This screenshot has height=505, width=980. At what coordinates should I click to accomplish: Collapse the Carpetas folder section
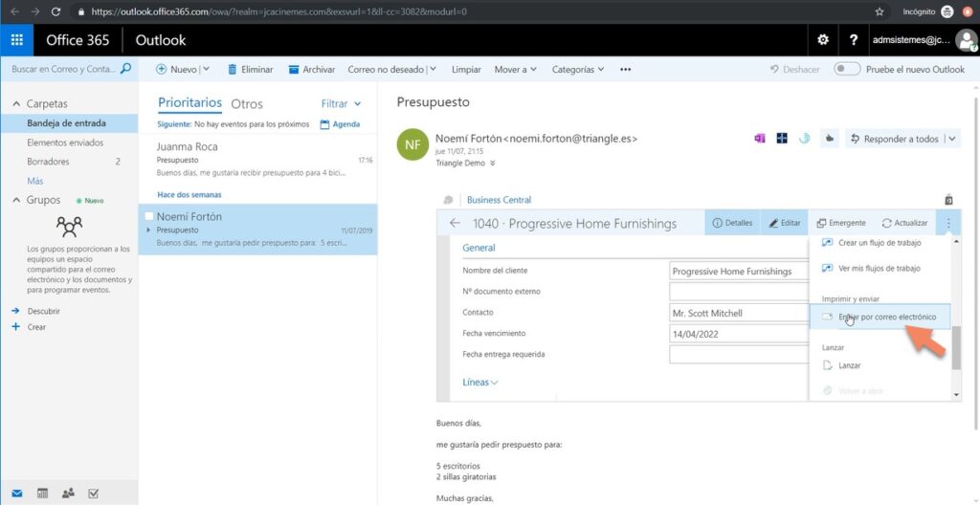(x=15, y=103)
